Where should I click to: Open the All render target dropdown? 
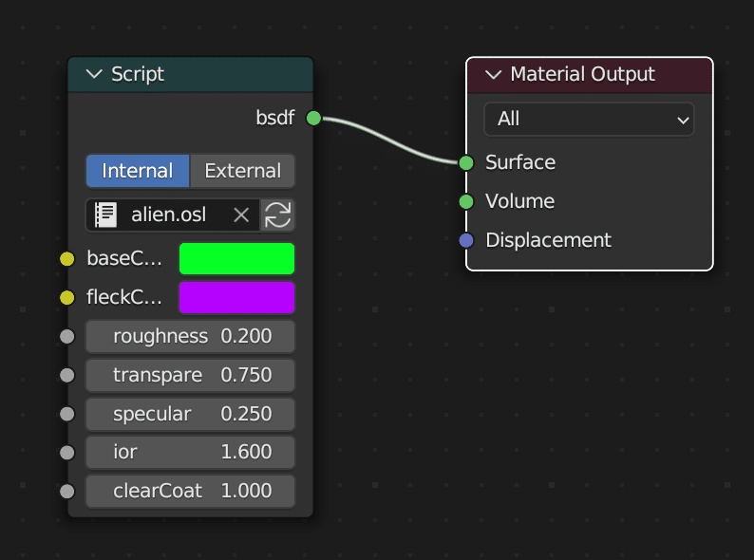(x=589, y=120)
